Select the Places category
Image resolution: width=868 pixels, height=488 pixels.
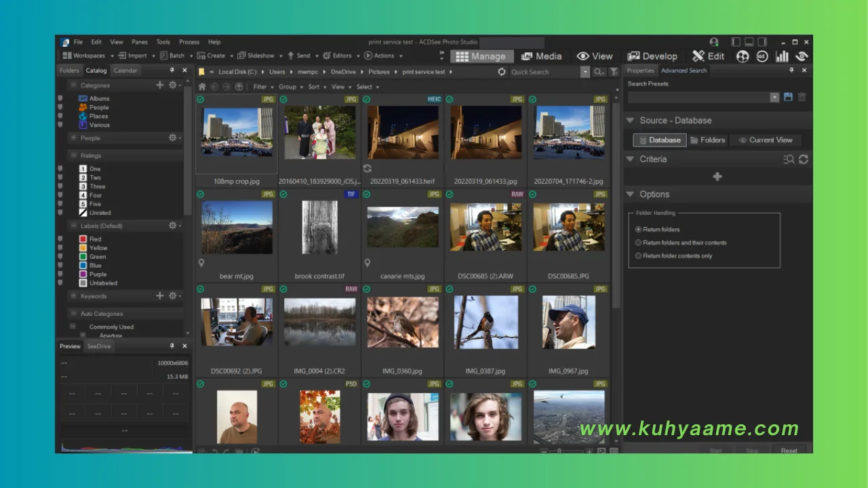(93, 116)
